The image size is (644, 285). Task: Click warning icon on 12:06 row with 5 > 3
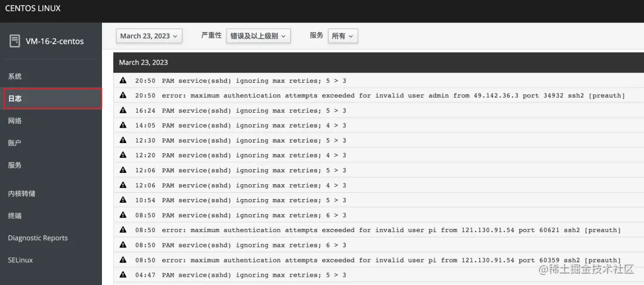123,170
